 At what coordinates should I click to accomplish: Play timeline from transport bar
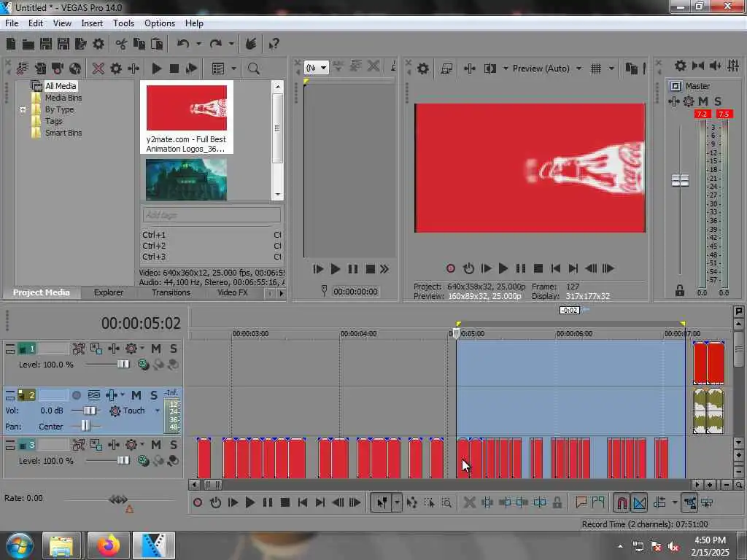249,502
